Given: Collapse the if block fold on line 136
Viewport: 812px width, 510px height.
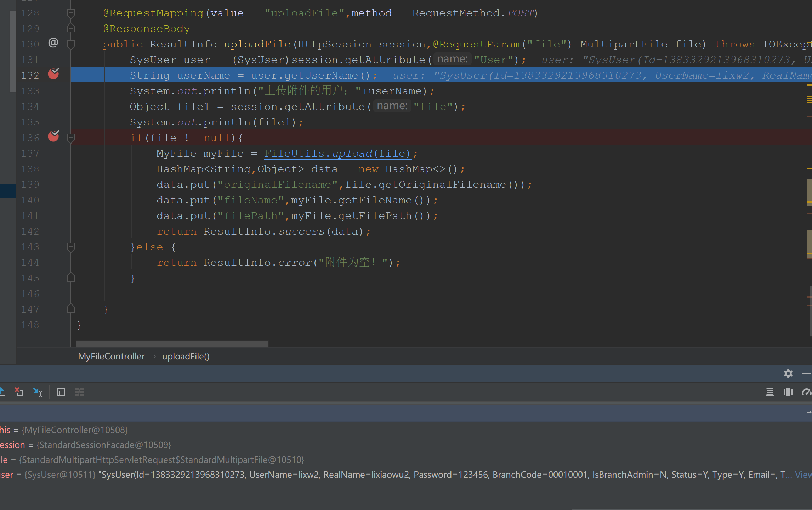Looking at the screenshot, I should (x=71, y=138).
